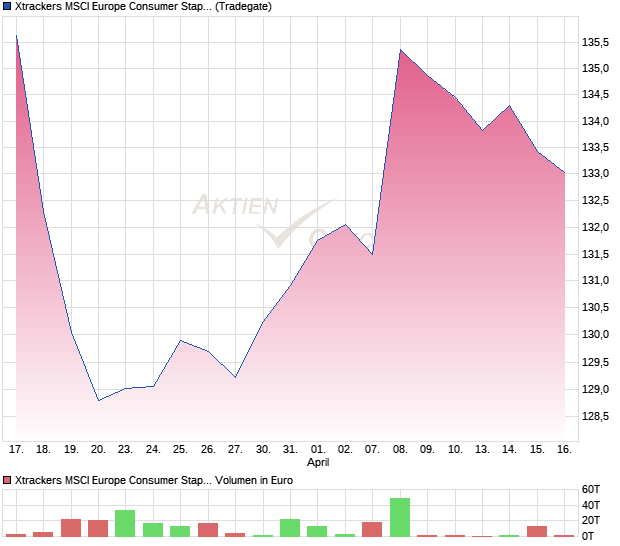Click the '131,5' price axis label
620x546 pixels.
(595, 254)
